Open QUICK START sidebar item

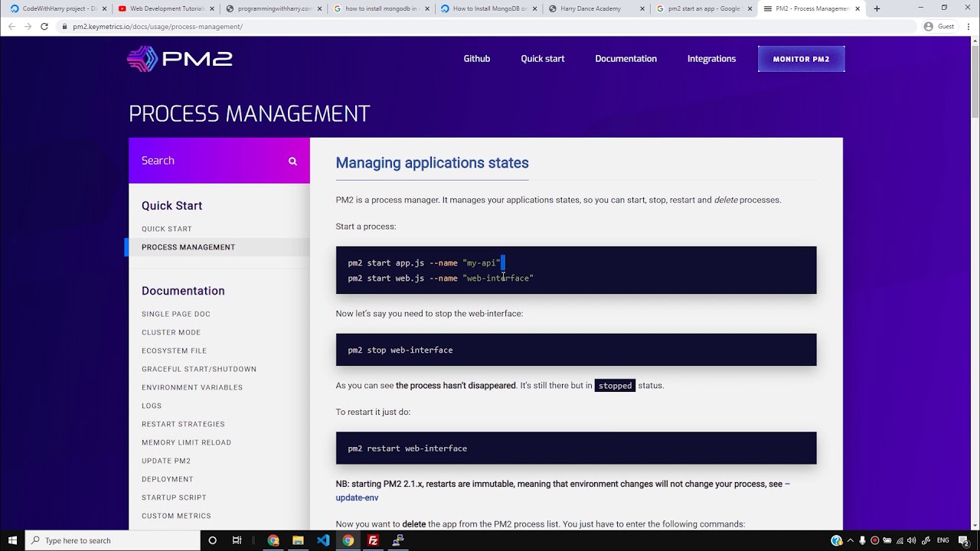coord(167,229)
